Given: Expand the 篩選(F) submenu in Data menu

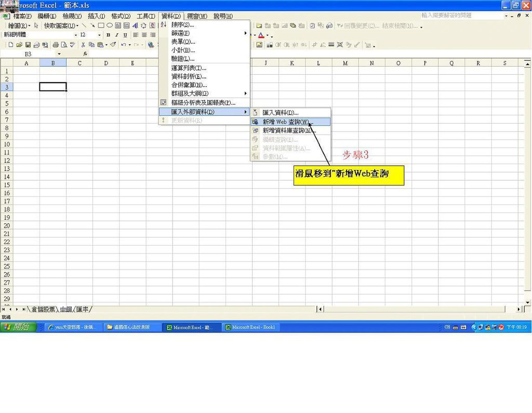Looking at the screenshot, I should point(204,33).
